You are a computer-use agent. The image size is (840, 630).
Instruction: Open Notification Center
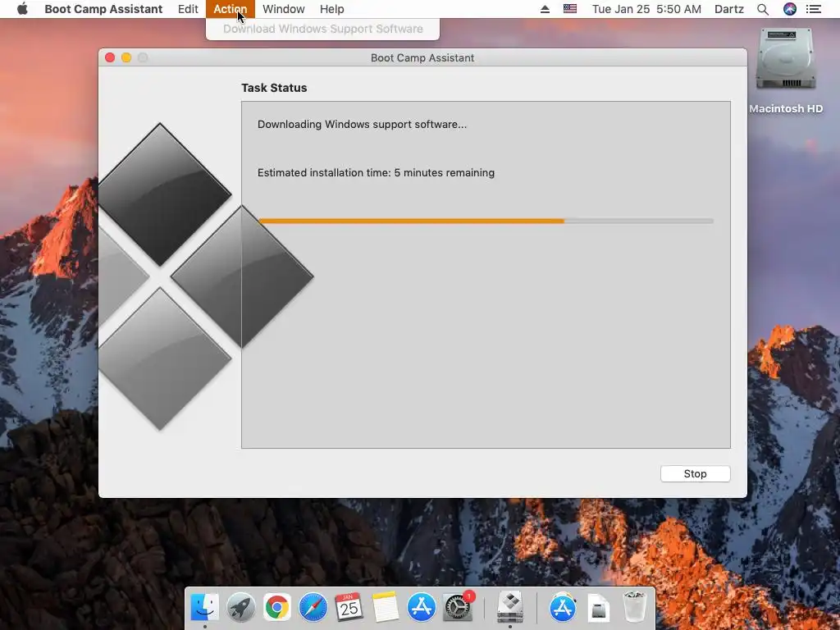pos(814,9)
